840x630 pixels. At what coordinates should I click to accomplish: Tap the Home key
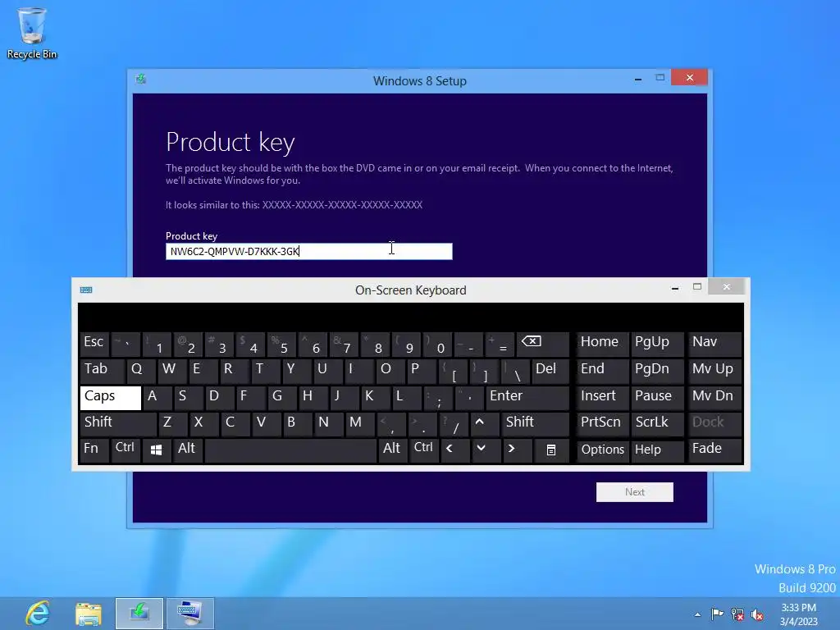(603, 344)
